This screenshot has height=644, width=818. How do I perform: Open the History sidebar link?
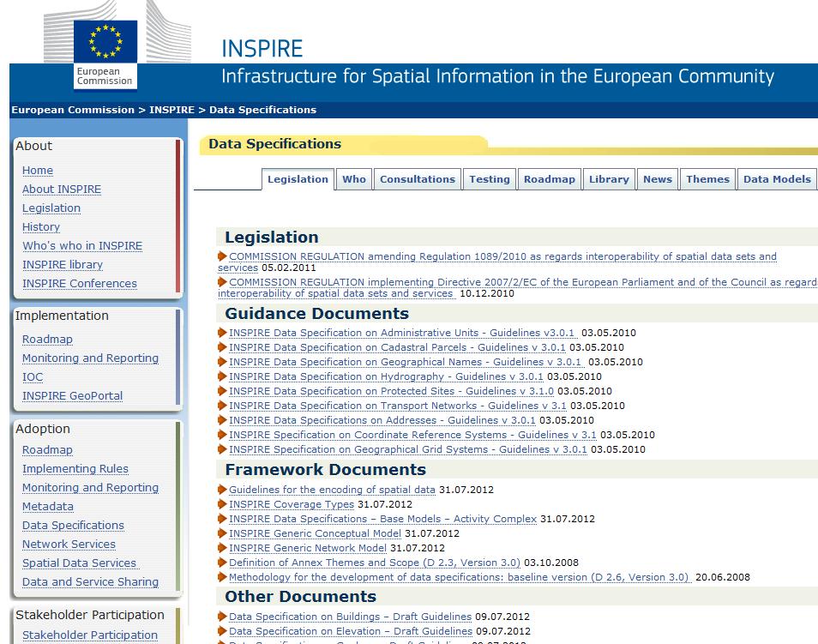(x=41, y=227)
